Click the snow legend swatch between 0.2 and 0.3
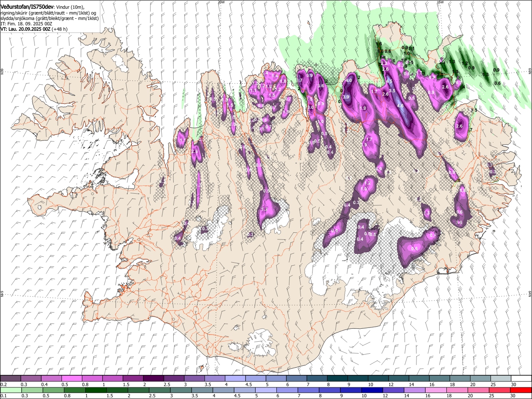Viewport: 532px width, 399px height. point(11,378)
